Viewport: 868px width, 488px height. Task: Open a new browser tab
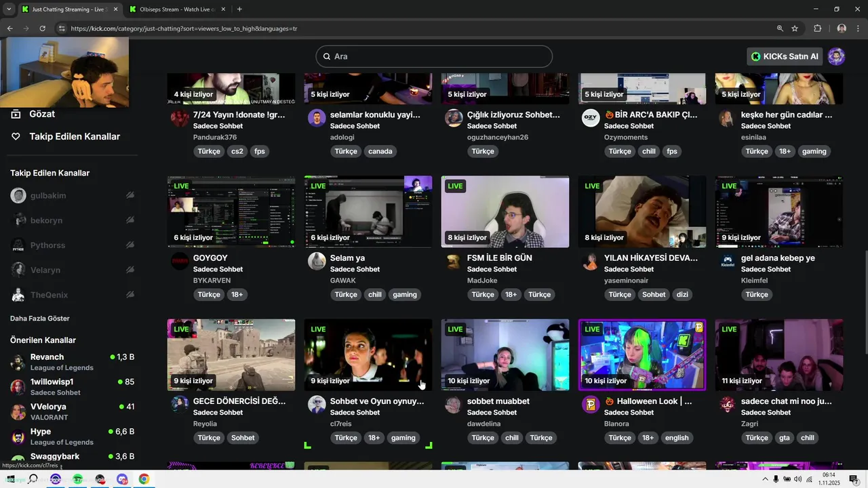click(x=239, y=9)
